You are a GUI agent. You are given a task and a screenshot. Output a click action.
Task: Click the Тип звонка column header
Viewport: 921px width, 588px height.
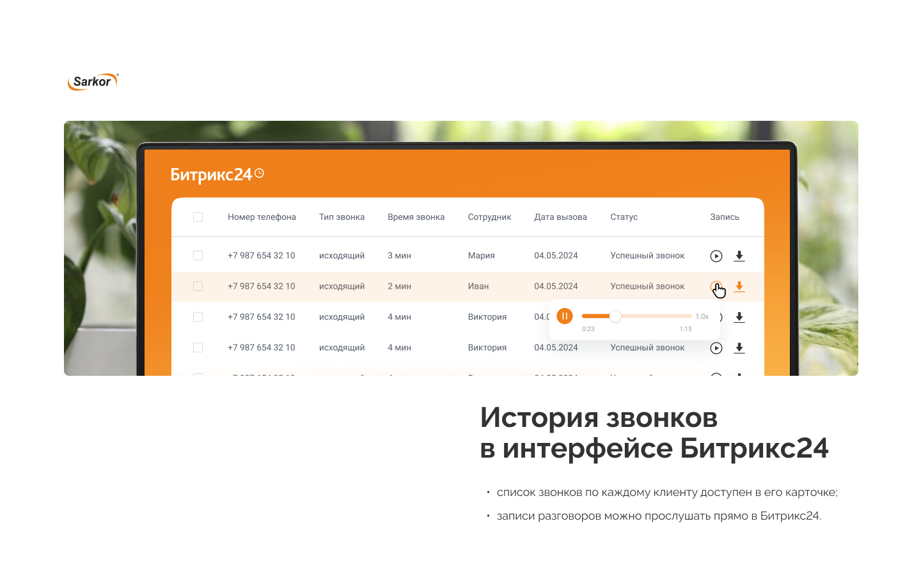(342, 217)
